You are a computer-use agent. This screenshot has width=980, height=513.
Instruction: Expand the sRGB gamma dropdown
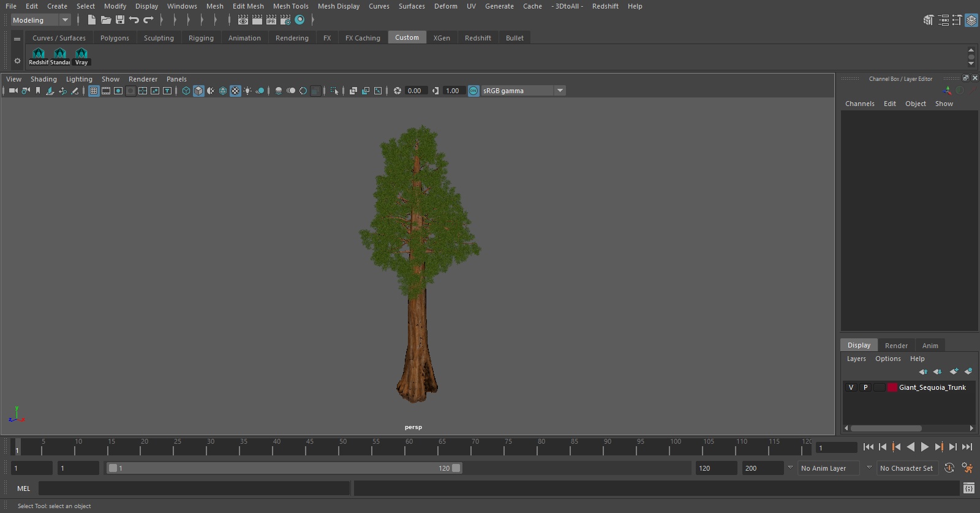pyautogui.click(x=559, y=91)
